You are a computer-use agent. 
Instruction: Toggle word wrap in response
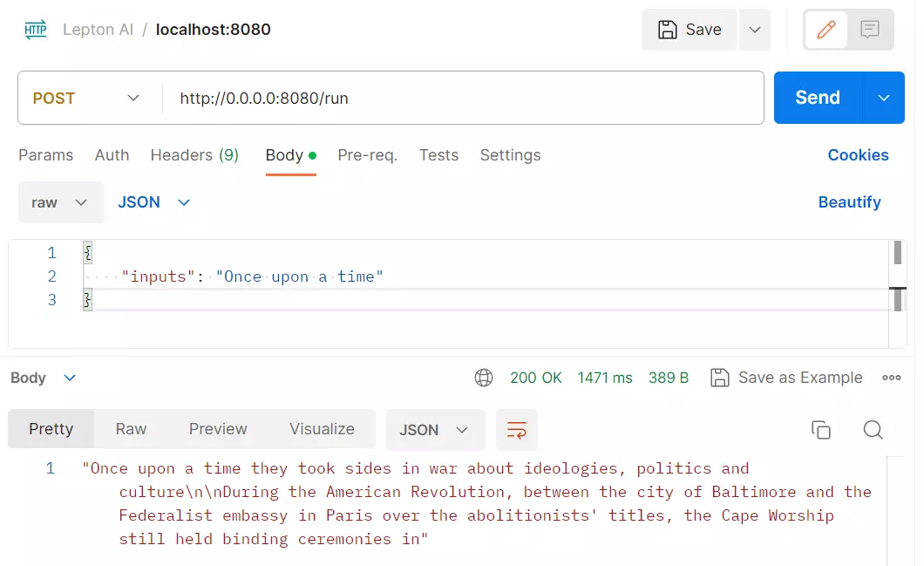[x=517, y=430]
